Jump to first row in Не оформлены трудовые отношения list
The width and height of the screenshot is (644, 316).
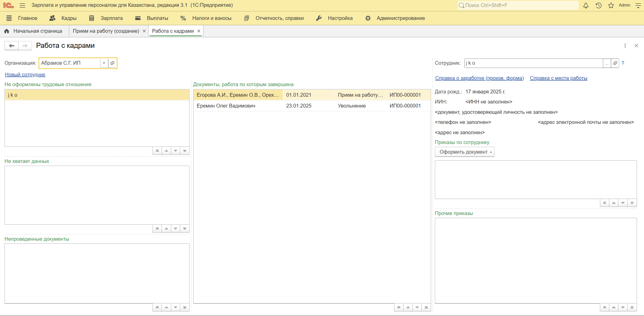point(157,151)
